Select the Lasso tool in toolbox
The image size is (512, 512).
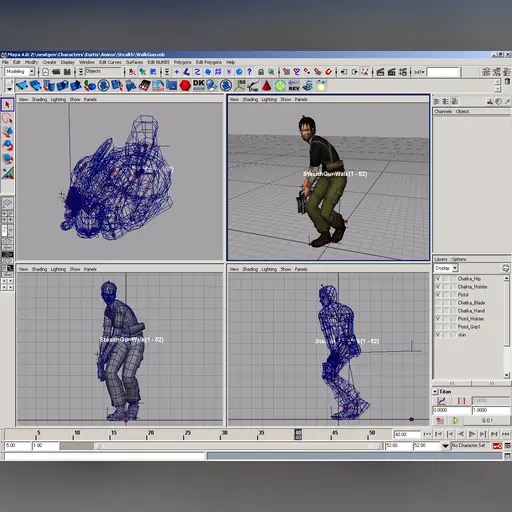(x=7, y=118)
